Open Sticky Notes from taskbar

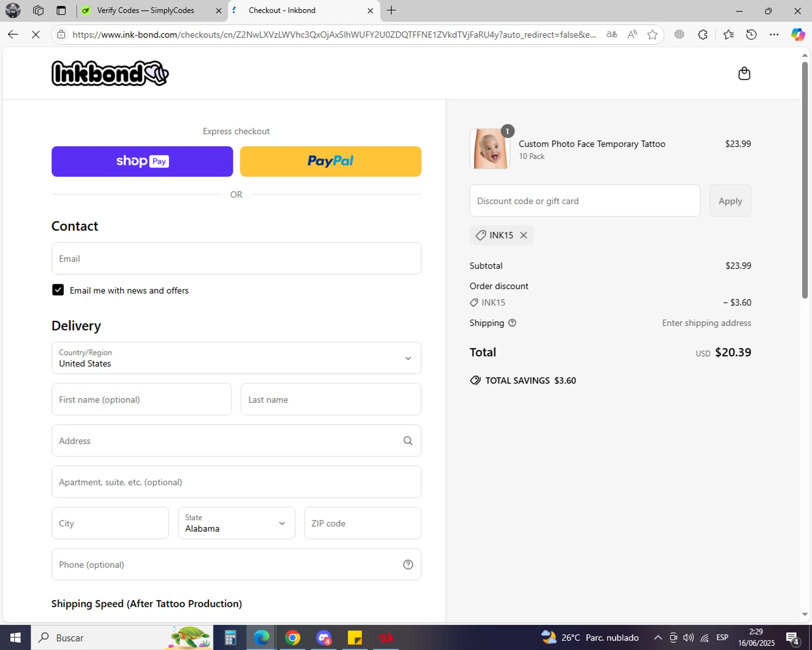[x=355, y=638]
